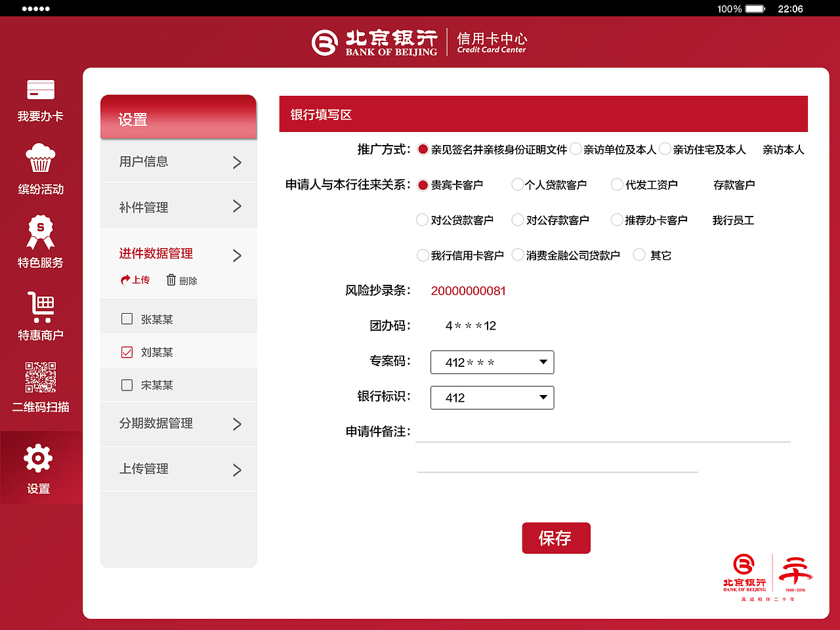This screenshot has width=840, height=630.
Task: Open the 专案码 dropdown showing 412***
Action: (492, 362)
